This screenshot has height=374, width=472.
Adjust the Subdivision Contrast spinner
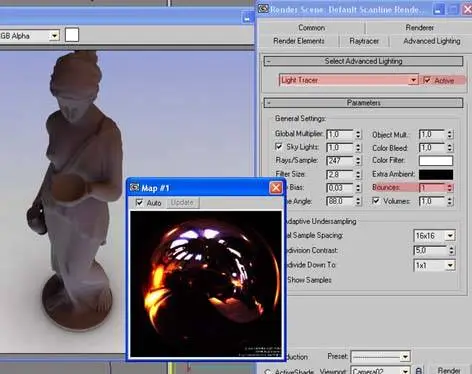coord(451,250)
